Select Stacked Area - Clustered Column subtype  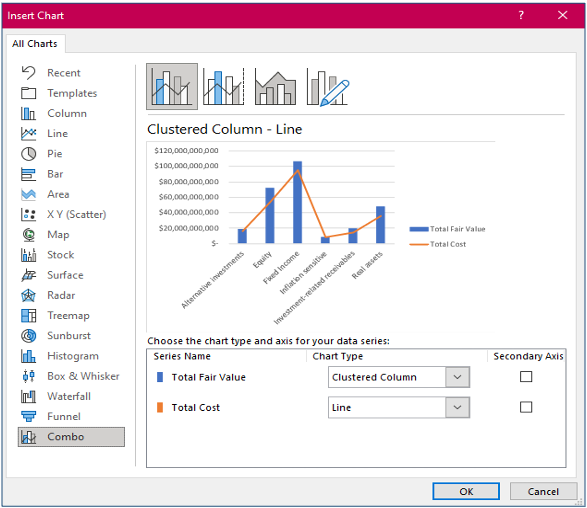point(275,87)
